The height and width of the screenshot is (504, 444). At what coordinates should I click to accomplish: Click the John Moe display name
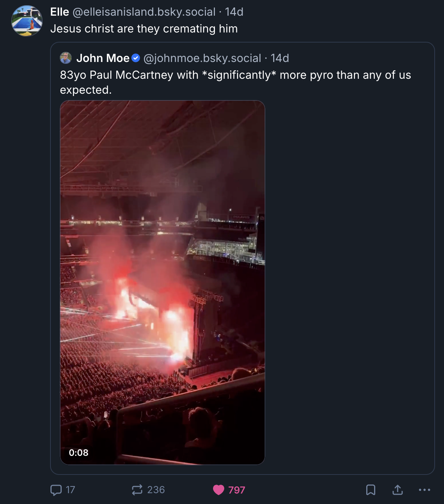[x=103, y=58]
